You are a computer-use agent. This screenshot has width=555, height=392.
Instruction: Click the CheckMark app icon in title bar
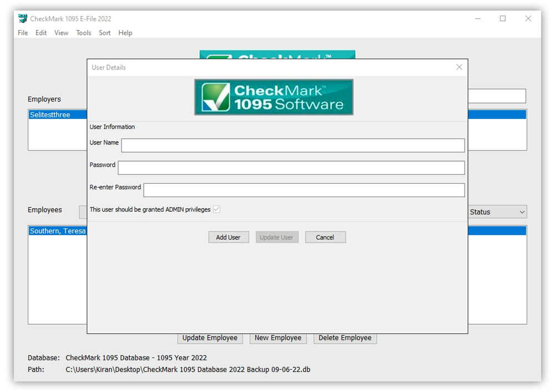tap(22, 18)
